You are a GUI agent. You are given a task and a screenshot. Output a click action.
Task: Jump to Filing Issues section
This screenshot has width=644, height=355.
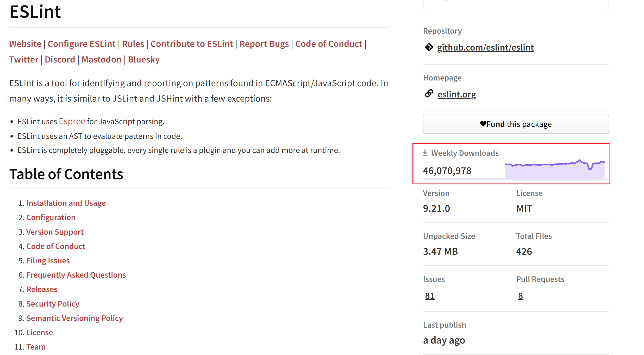coord(48,260)
